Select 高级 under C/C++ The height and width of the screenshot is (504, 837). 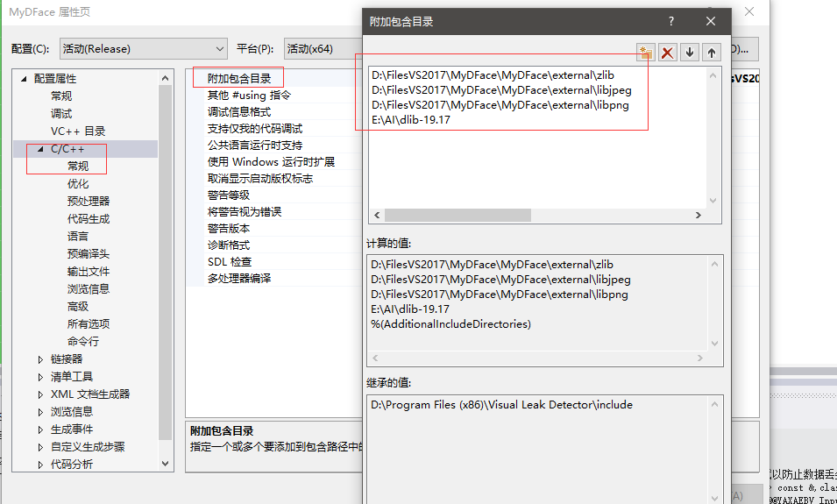[x=78, y=307]
